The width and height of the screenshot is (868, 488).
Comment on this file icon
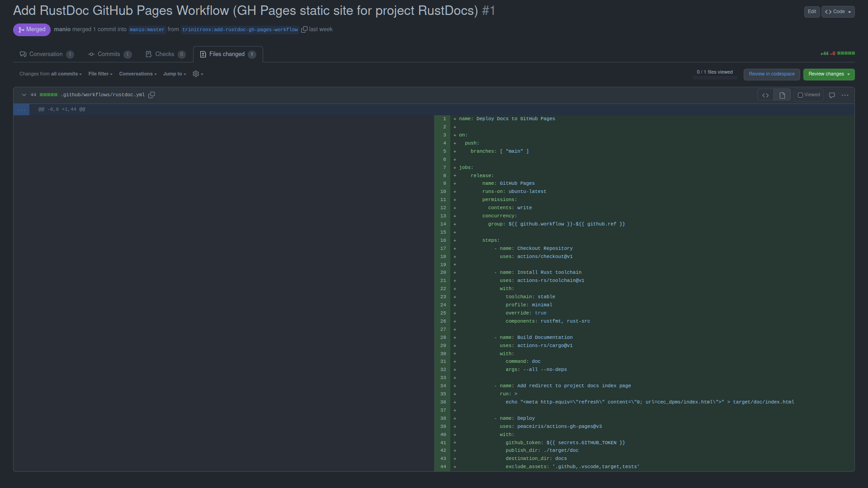832,95
